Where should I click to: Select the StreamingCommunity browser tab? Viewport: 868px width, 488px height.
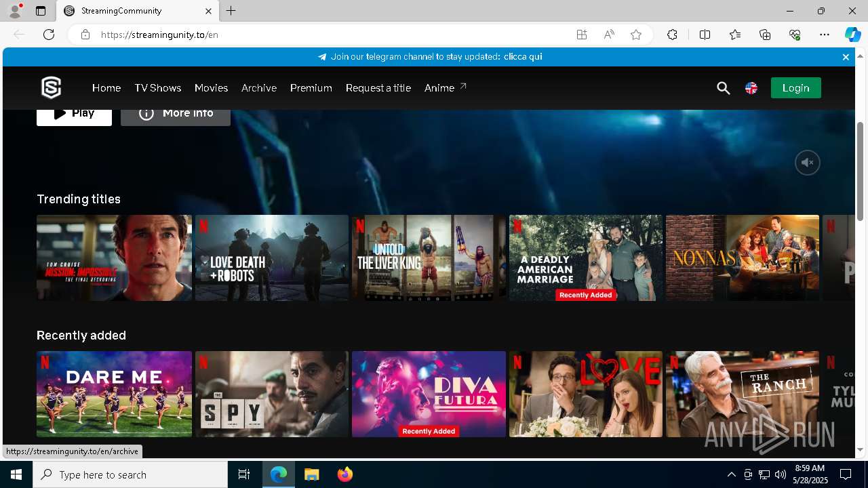[138, 11]
